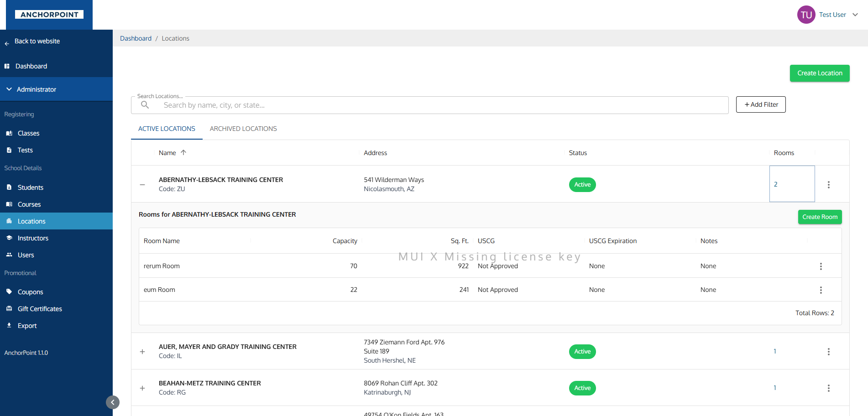This screenshot has height=416, width=868.
Task: Expand Auer, Mayer and Grady Training Center row
Action: click(x=142, y=352)
